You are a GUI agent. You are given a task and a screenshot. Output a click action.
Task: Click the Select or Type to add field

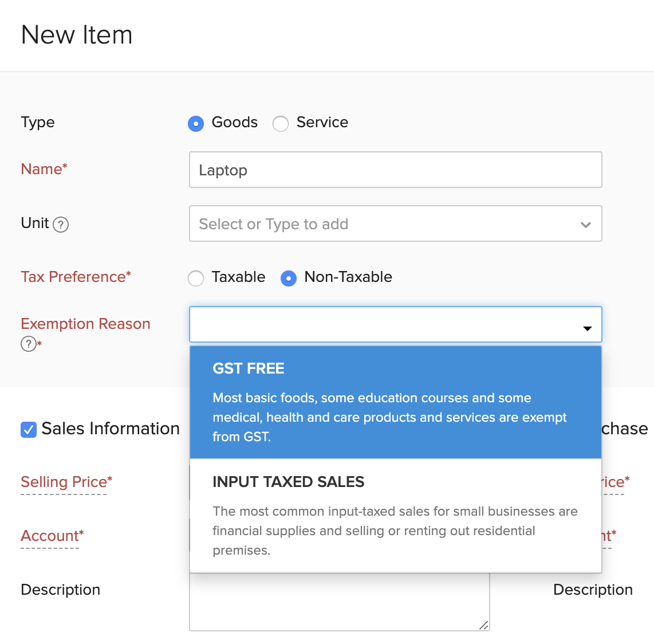(x=384, y=224)
